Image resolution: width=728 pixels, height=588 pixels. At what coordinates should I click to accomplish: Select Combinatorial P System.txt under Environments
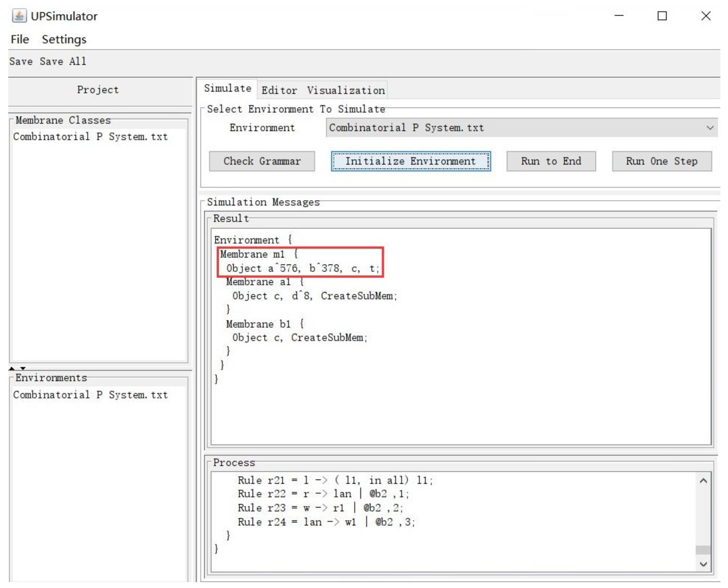click(x=90, y=395)
